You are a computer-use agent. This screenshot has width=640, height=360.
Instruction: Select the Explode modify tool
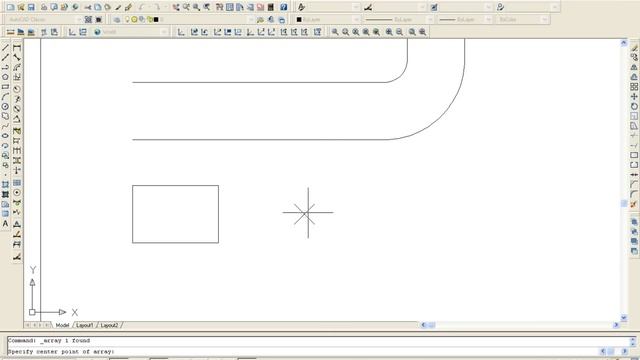point(634,204)
